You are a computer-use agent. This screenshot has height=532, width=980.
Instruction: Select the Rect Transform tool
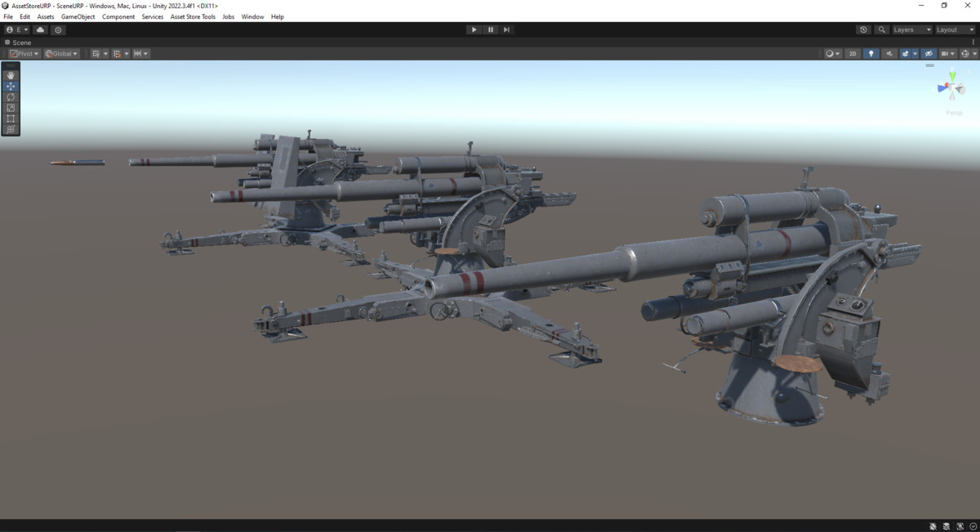tap(11, 118)
